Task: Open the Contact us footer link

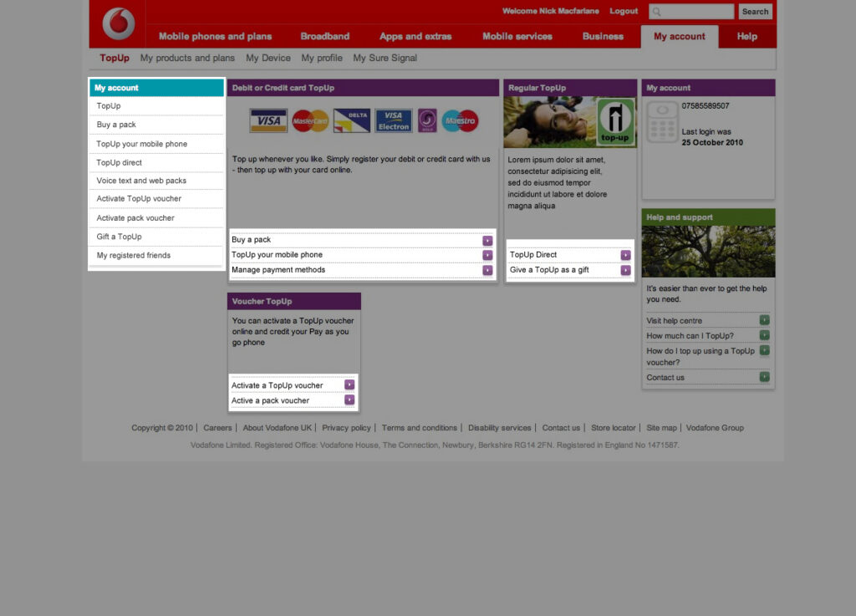Action: 561,427
